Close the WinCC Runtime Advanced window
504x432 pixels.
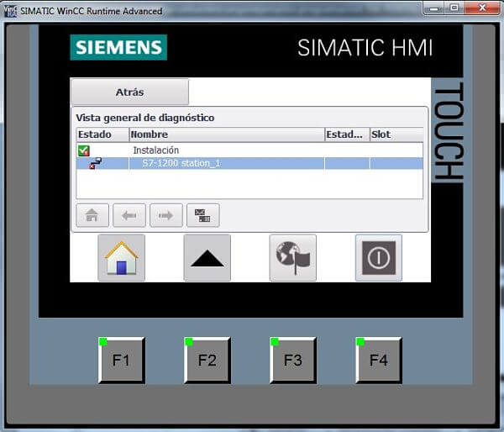[x=482, y=8]
